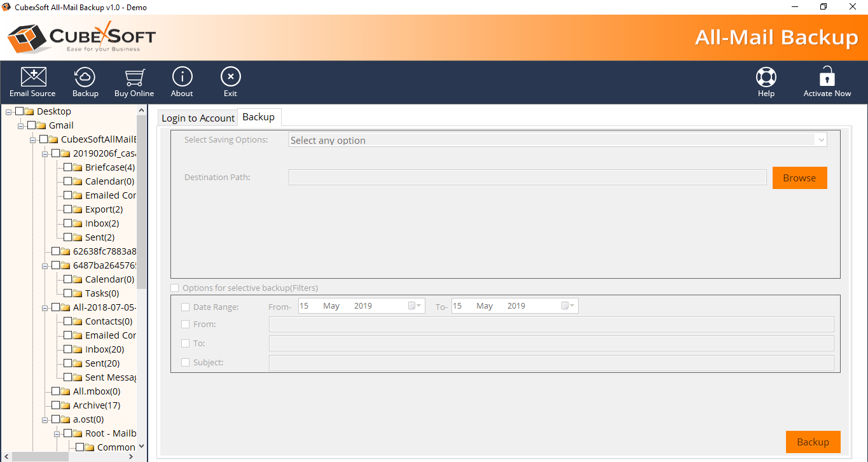Click folder icon beside Contacts(0)

(x=78, y=321)
